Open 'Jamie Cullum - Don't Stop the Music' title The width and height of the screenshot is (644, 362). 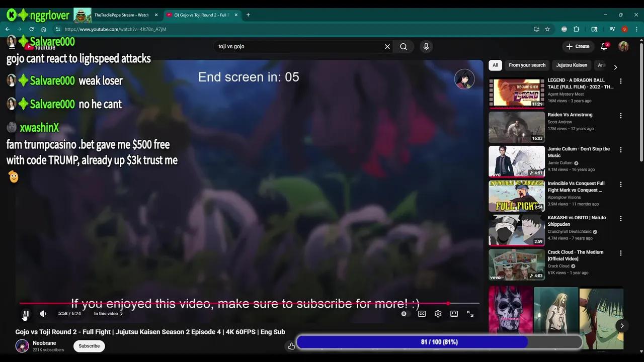tap(579, 152)
